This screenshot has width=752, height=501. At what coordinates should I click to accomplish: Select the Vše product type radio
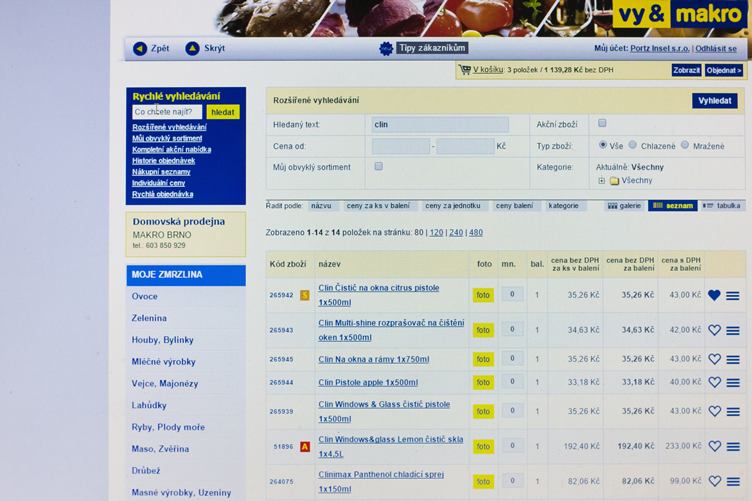coord(602,145)
